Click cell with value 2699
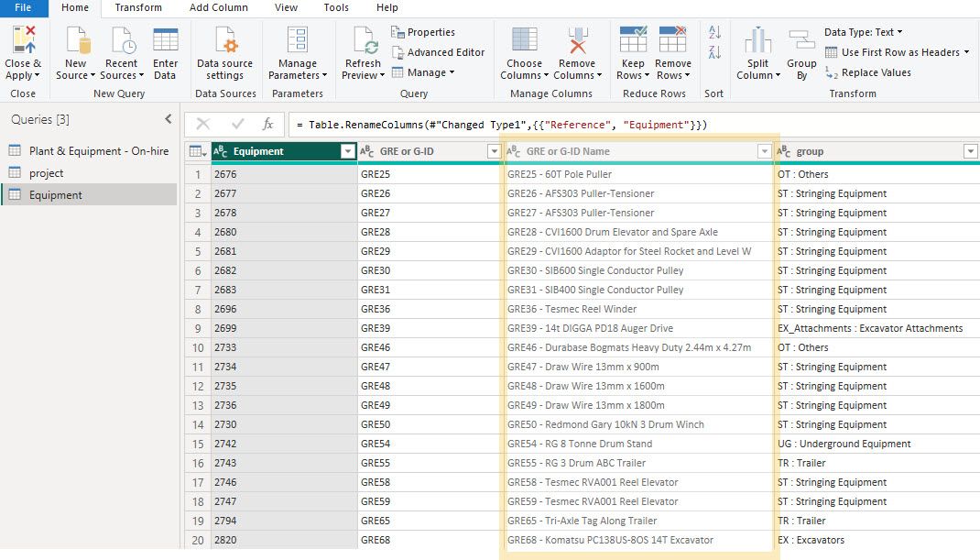The width and height of the screenshot is (980, 560). pos(284,328)
